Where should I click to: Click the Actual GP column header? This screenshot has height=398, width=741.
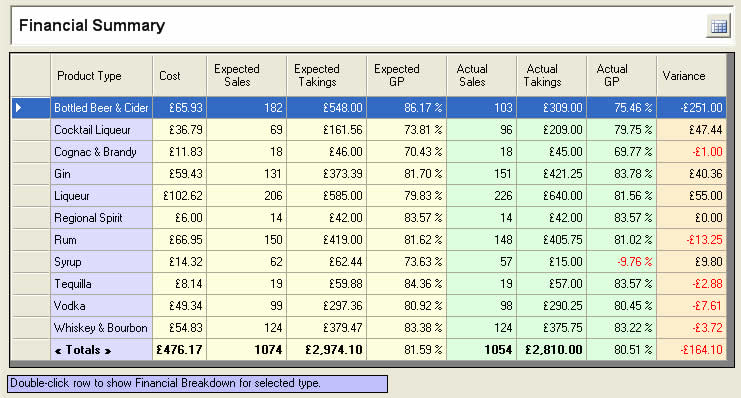(621, 76)
